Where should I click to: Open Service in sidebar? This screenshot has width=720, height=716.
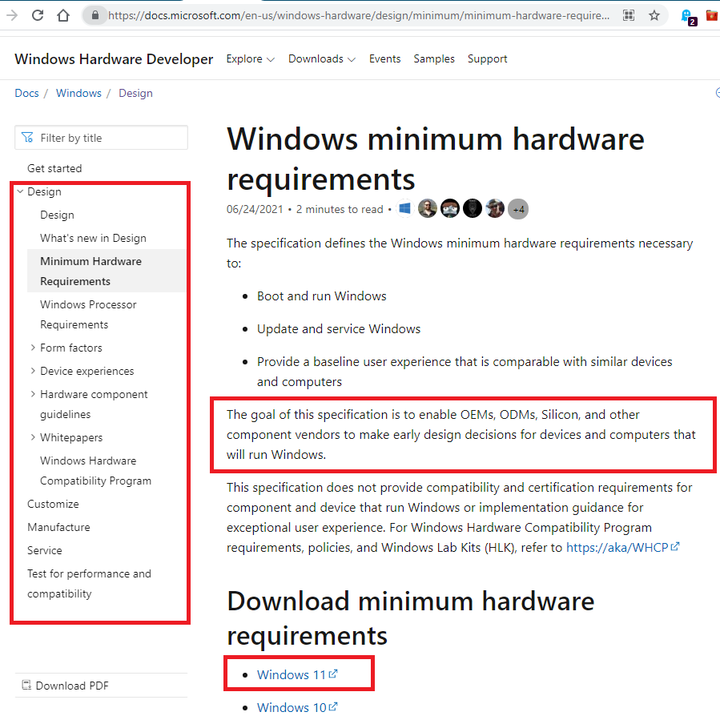click(x=45, y=550)
